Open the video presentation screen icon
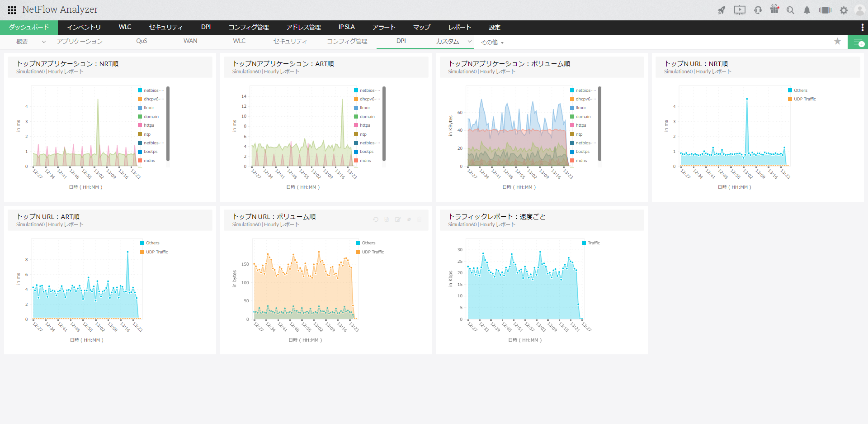Image resolution: width=868 pixels, height=424 pixels. coord(740,10)
